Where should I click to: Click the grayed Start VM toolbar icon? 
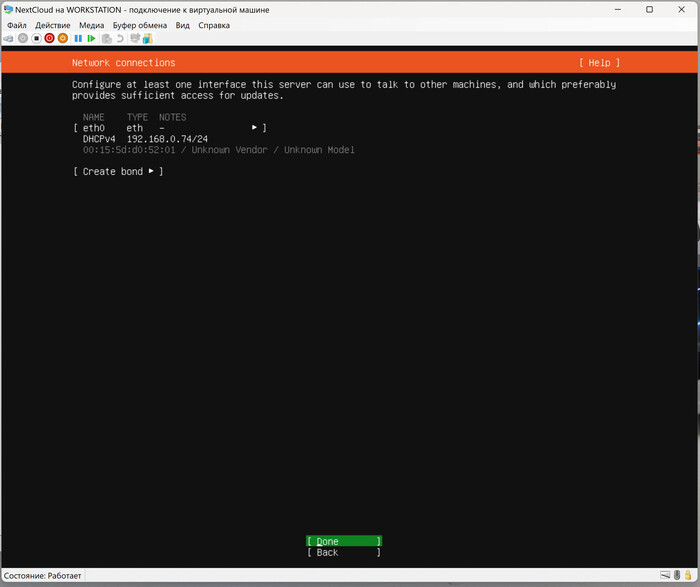(23, 39)
